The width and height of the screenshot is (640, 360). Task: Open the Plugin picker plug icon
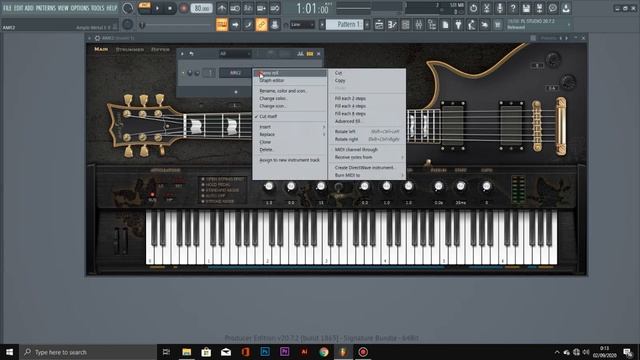coord(458,25)
